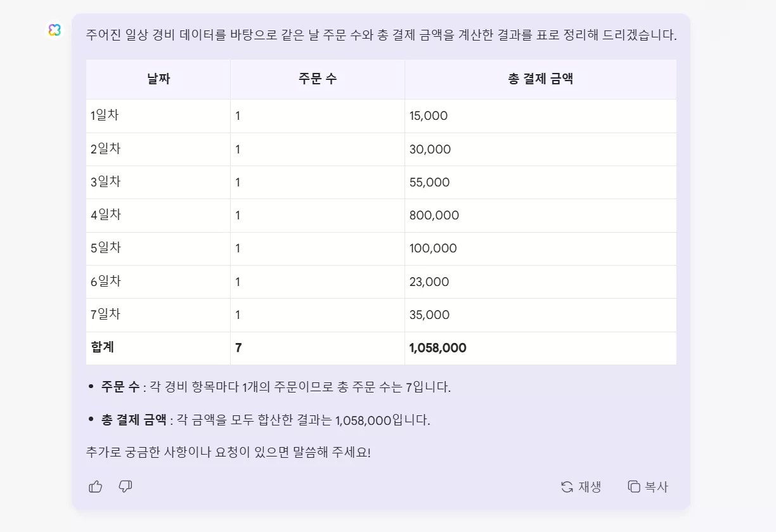Click the 재생 regenerate button

click(x=581, y=486)
